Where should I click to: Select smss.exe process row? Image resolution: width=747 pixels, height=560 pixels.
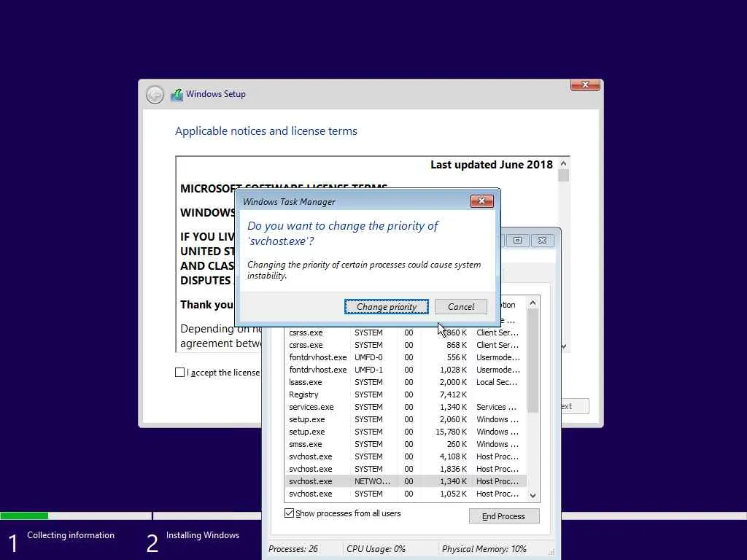[406, 444]
